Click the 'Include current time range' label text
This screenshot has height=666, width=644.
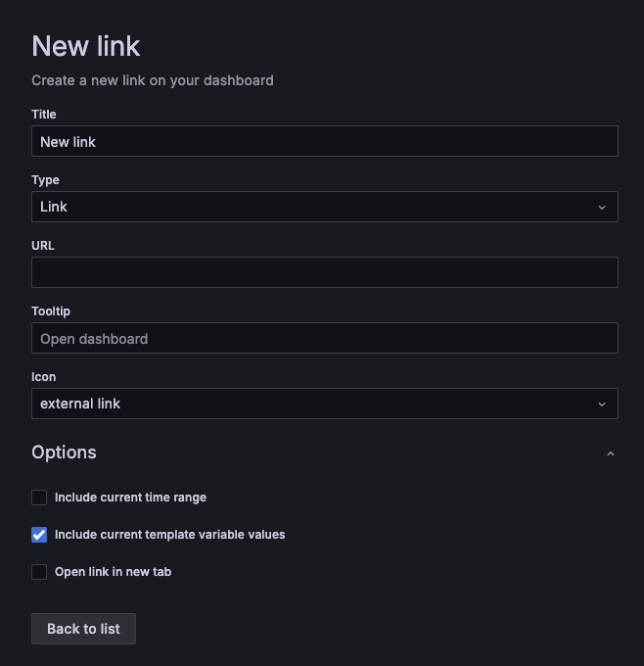coord(130,498)
